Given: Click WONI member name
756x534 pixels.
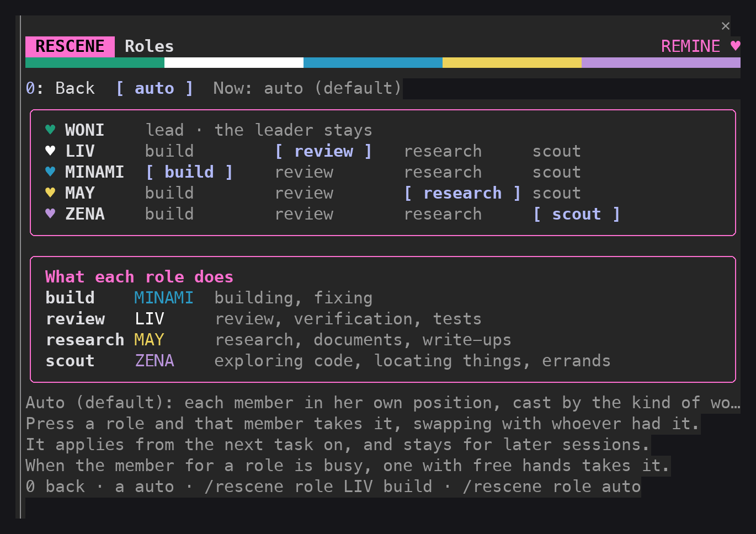Looking at the screenshot, I should [84, 130].
